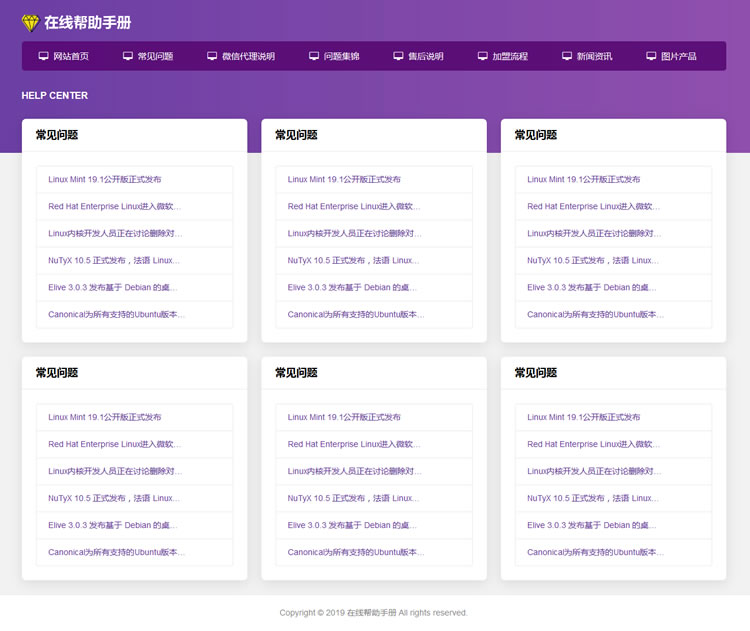The height and width of the screenshot is (631, 750).
Task: Click the 常见问题 heading of top-right card
Action: tap(536, 135)
